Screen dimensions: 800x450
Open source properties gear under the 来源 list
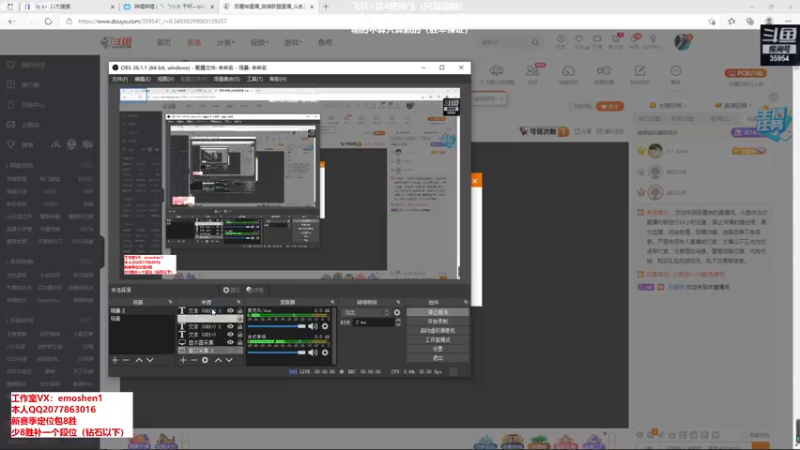click(205, 360)
